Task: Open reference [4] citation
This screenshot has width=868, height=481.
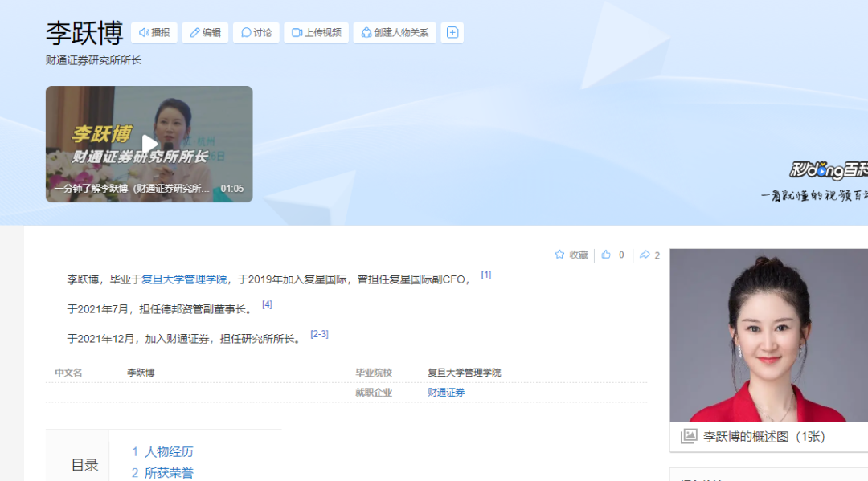Action: click(x=267, y=304)
